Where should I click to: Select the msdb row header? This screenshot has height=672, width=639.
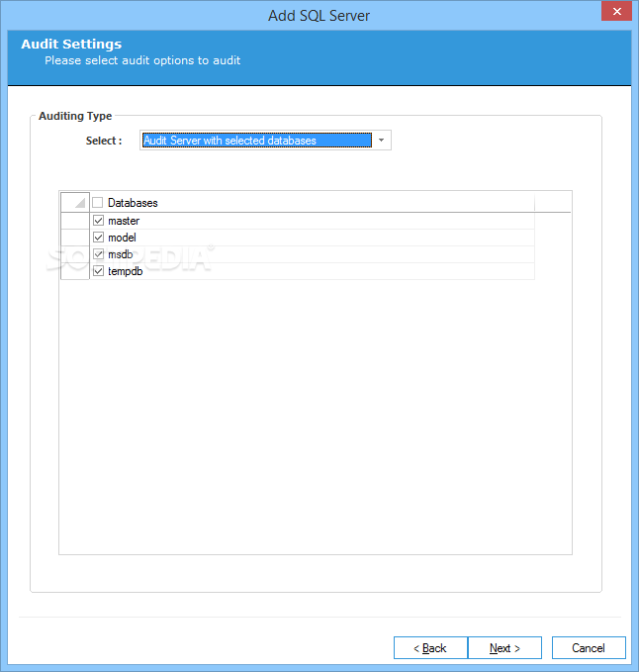tap(75, 254)
